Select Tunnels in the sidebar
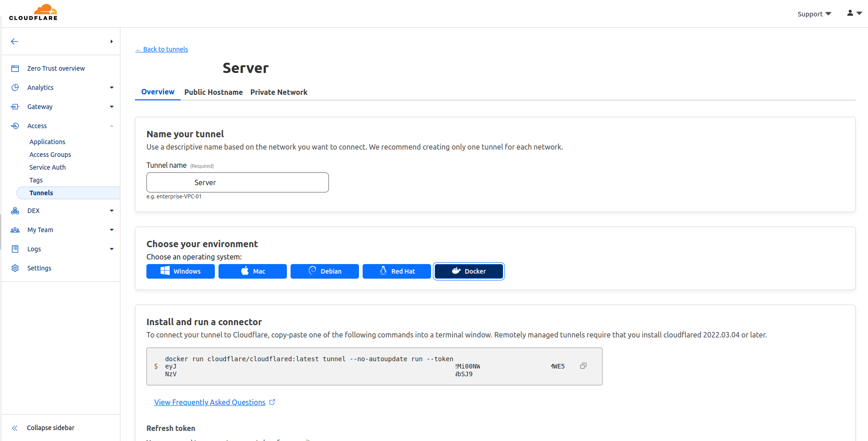Viewport: 868px width, 441px height. point(68,193)
